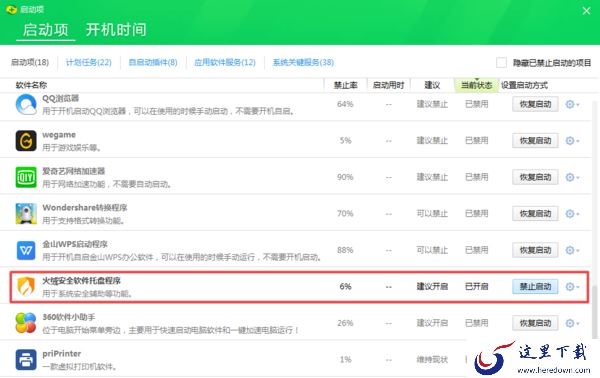The image size is (600, 378).
Task: Open settings gear for 爱奇艺网络加速器 row
Action: (x=572, y=177)
